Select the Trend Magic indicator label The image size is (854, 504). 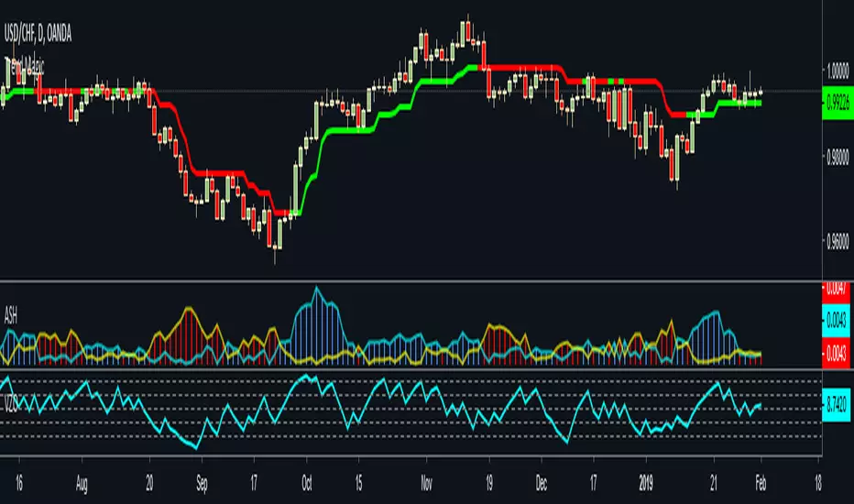click(25, 67)
